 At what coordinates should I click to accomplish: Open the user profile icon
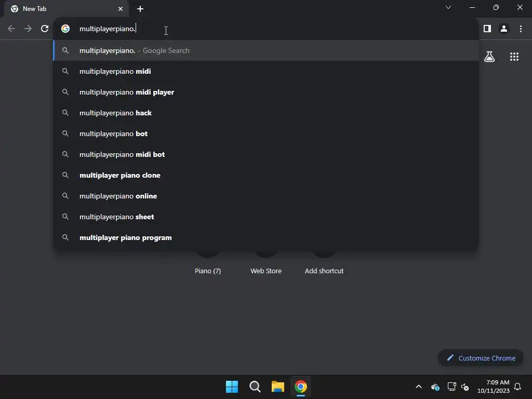[504, 29]
